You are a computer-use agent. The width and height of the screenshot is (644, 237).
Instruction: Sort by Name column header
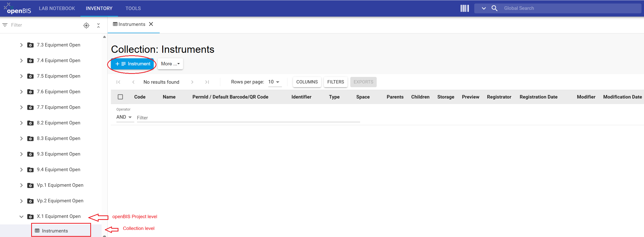tap(169, 97)
